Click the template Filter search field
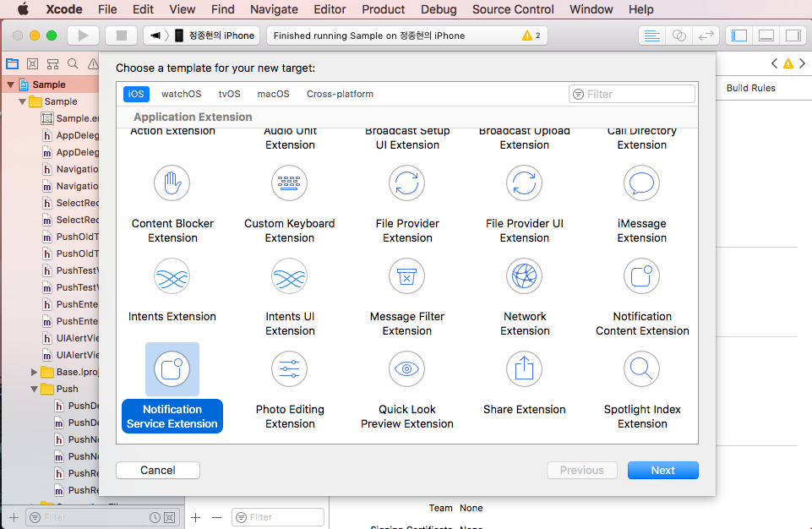The image size is (812, 529). [x=632, y=95]
